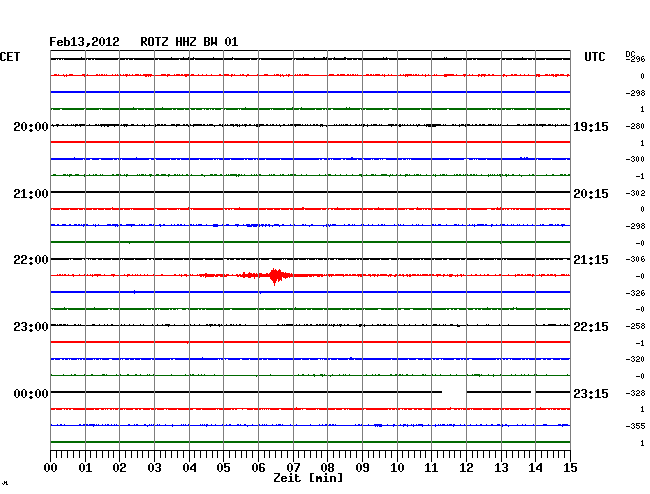Select the "21:00" CET time label
Viewport: 650px width, 494px height.
pyautogui.click(x=31, y=194)
